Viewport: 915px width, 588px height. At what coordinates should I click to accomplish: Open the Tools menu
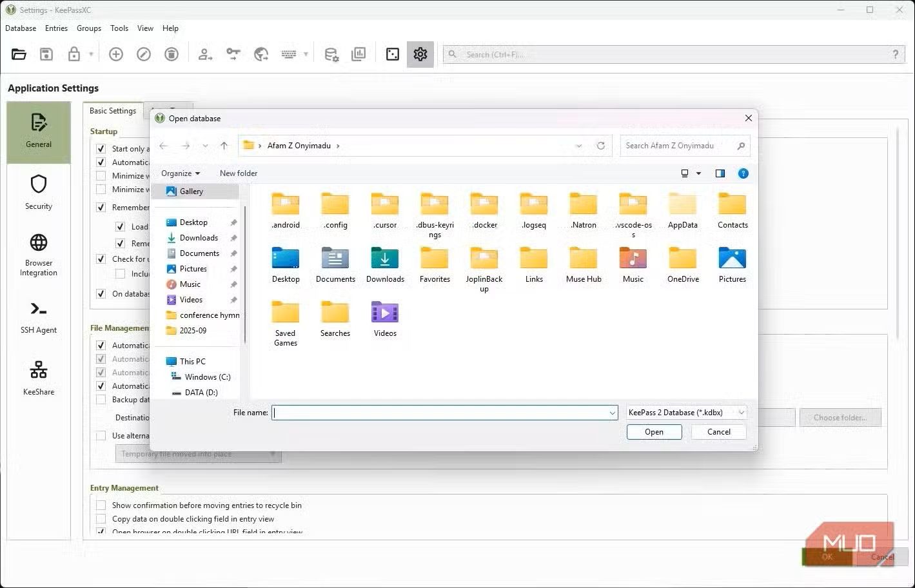point(119,28)
